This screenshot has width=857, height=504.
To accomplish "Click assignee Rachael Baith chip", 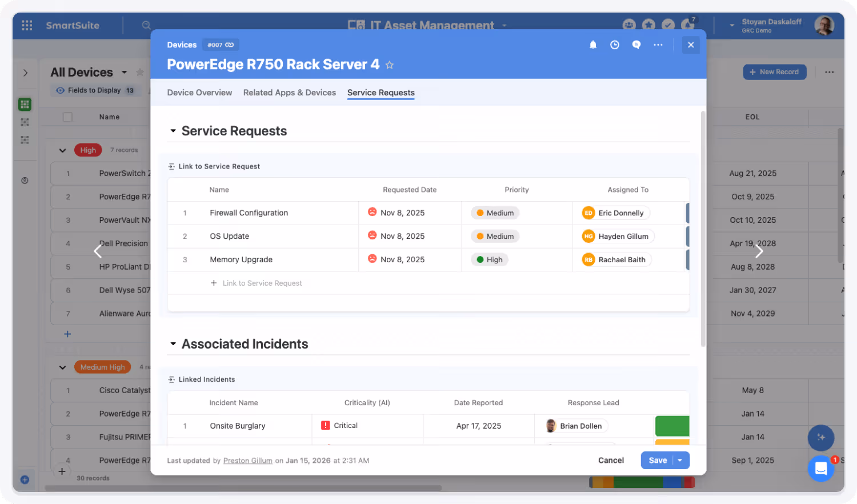I will point(616,260).
